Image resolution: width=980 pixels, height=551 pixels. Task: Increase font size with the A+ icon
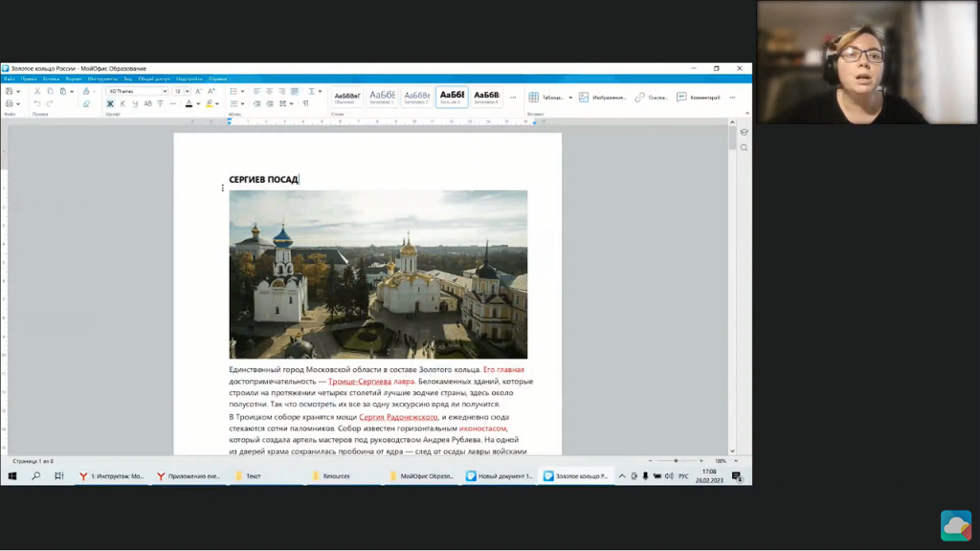(212, 91)
